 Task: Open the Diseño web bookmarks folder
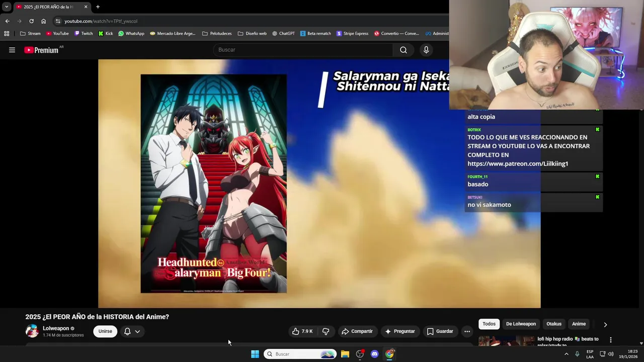point(252,34)
